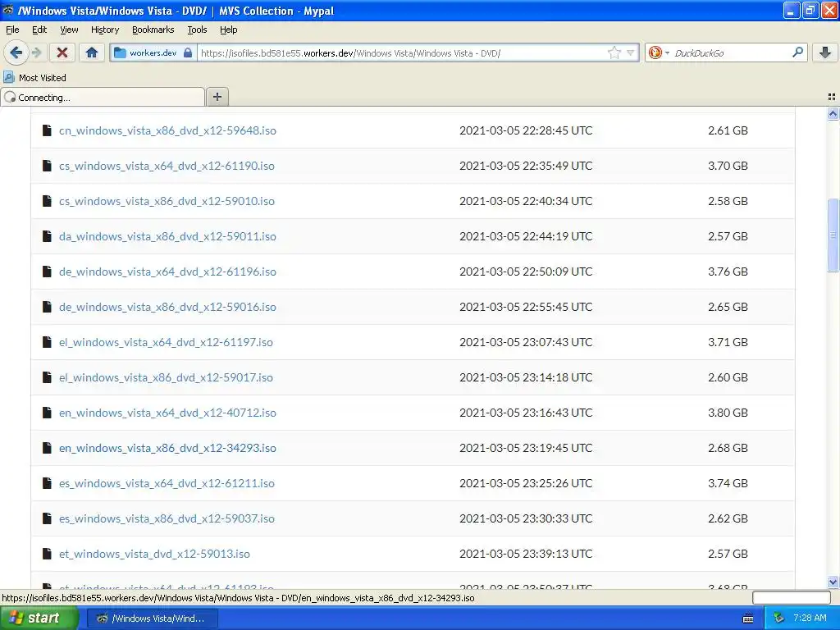Image resolution: width=840 pixels, height=630 pixels.
Task: Click the file icon beside da_windows_vista_x86 ISO
Action: 47,236
